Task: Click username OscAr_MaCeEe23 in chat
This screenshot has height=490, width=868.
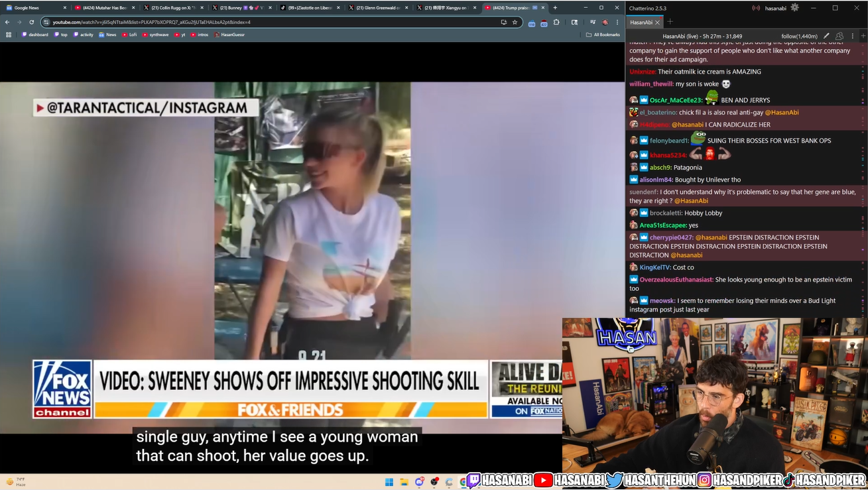Action: point(676,100)
